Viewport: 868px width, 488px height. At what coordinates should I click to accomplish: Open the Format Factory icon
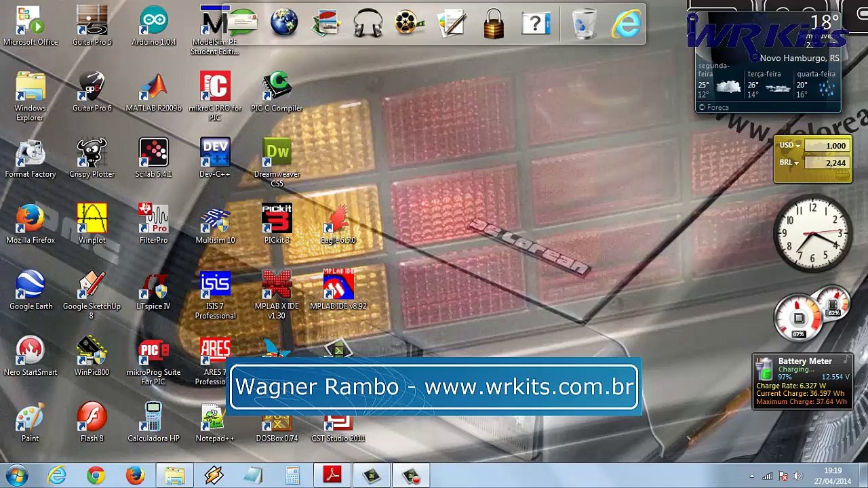pyautogui.click(x=31, y=158)
